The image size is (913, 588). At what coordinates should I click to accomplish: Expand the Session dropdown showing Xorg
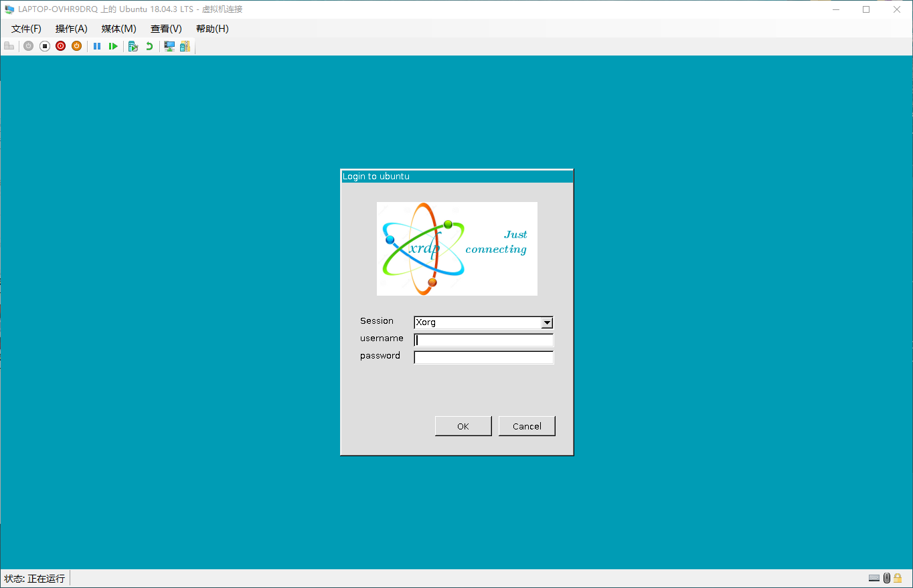point(547,322)
